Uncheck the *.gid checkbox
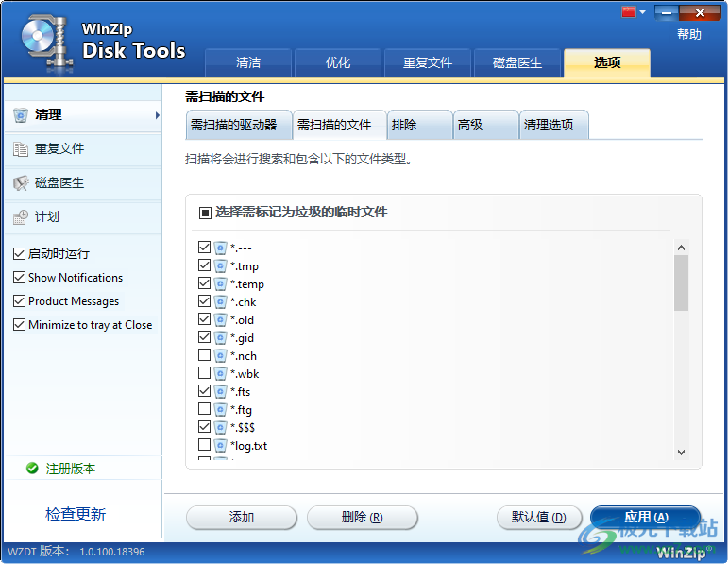Image resolution: width=728 pixels, height=564 pixels. [x=204, y=337]
